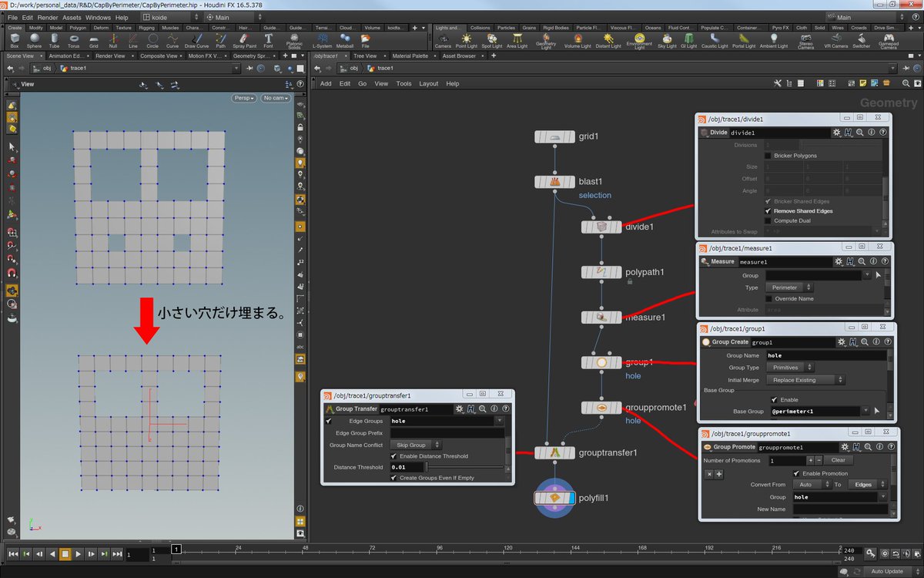Open Group Type Primitives dropdown
The width and height of the screenshot is (924, 578).
(790, 368)
